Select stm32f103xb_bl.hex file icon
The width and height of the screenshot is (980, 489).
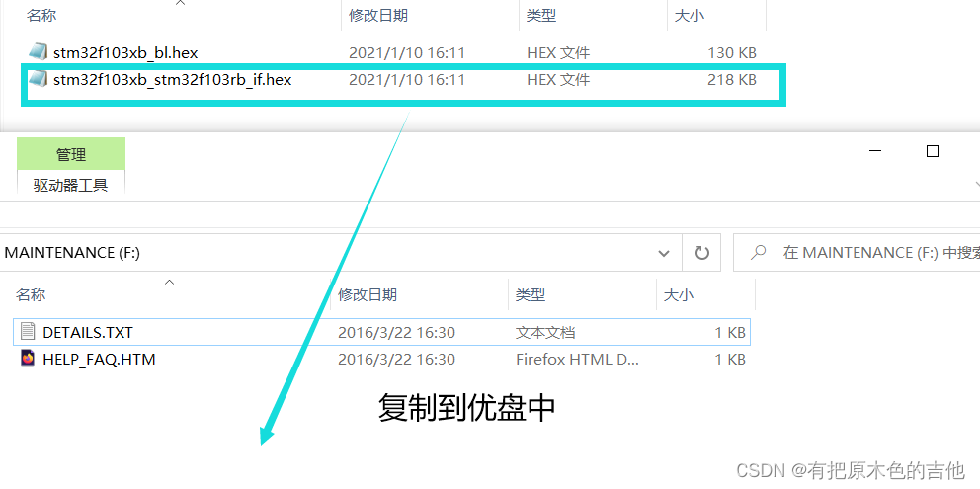[39, 52]
